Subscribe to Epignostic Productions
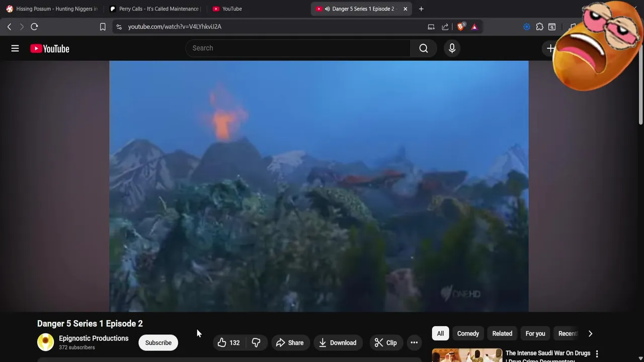This screenshot has height=362, width=644. click(158, 343)
